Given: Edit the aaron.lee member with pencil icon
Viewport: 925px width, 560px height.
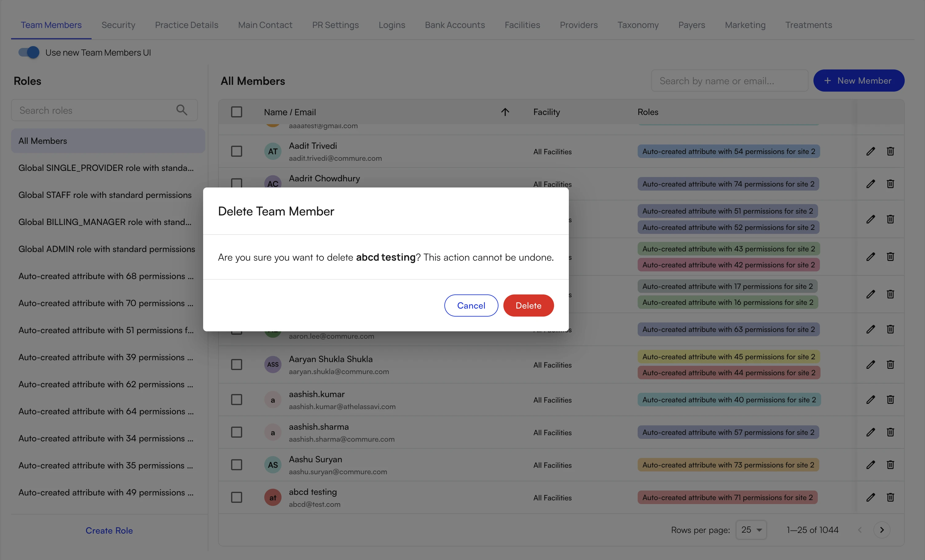Looking at the screenshot, I should [x=871, y=329].
